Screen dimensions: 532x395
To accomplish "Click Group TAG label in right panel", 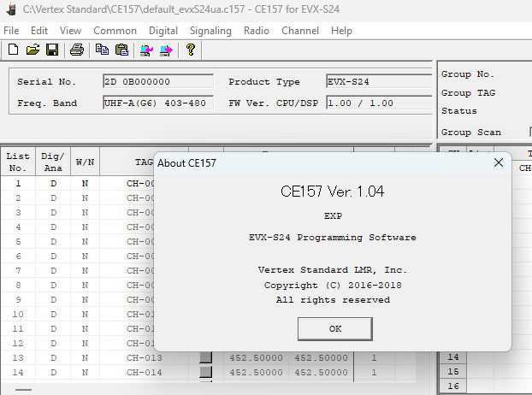I will pos(468,92).
